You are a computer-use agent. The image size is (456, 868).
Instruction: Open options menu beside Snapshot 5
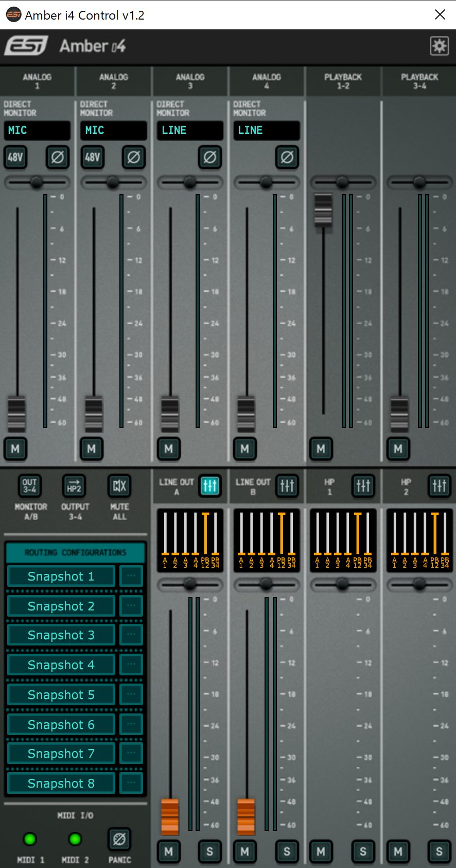click(131, 695)
